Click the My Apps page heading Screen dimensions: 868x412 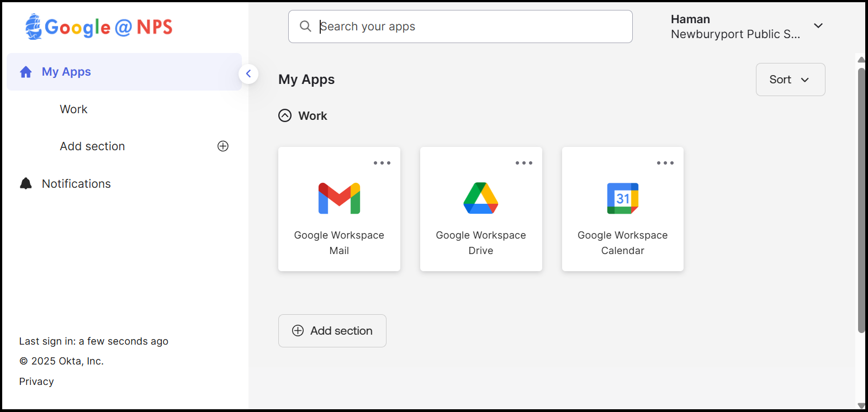[306, 80]
